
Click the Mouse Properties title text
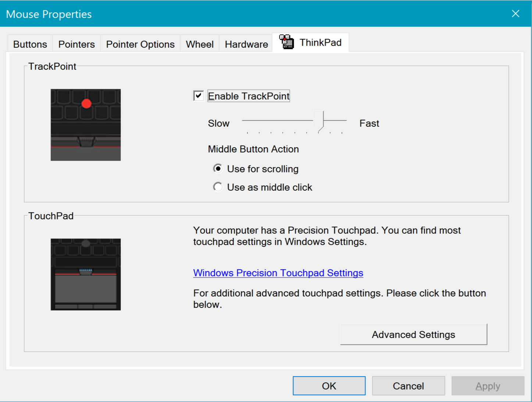(49, 14)
